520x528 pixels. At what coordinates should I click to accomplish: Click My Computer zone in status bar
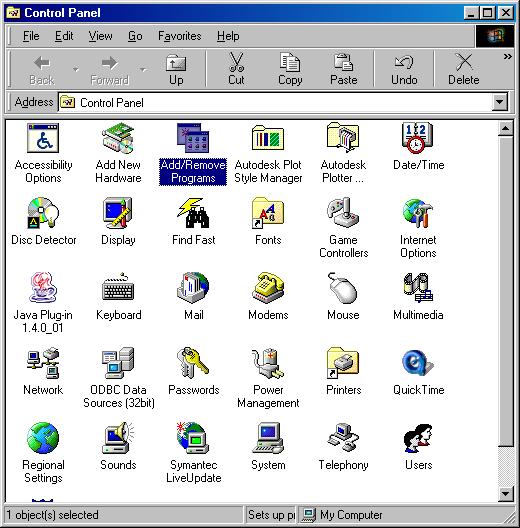click(406, 515)
